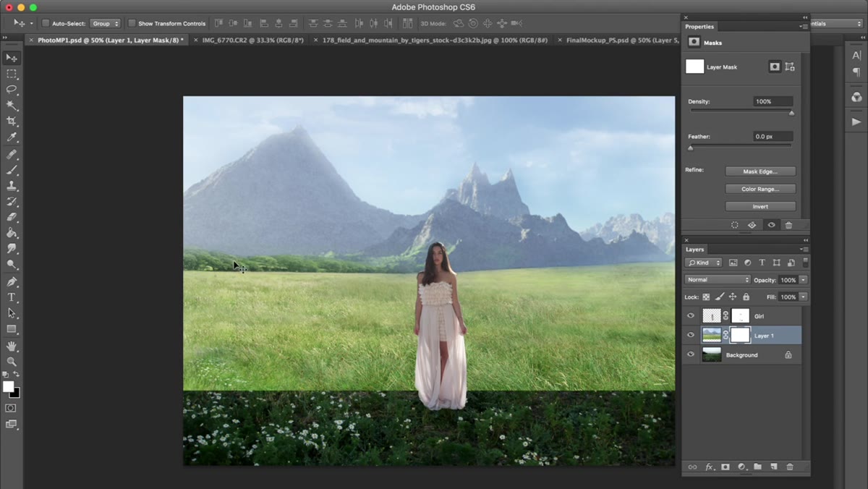This screenshot has height=489, width=868.
Task: Open the workspace switcher dropdown
Action: 838,23
